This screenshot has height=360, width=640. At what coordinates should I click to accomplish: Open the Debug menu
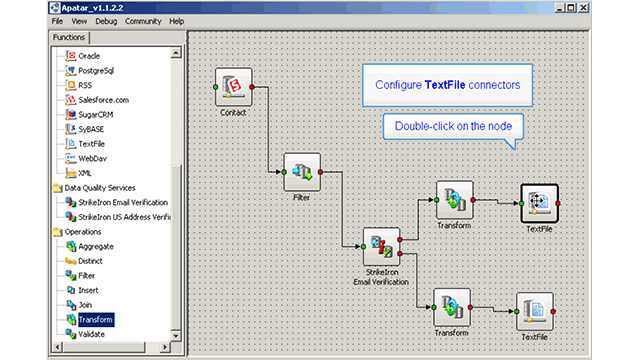[106, 21]
